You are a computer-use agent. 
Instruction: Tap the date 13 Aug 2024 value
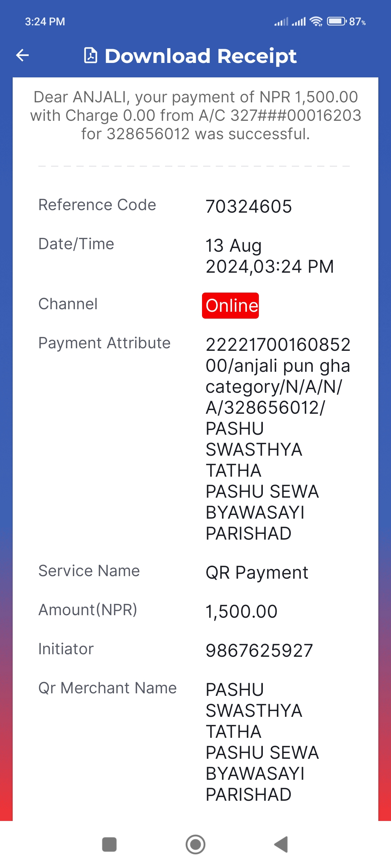click(270, 256)
